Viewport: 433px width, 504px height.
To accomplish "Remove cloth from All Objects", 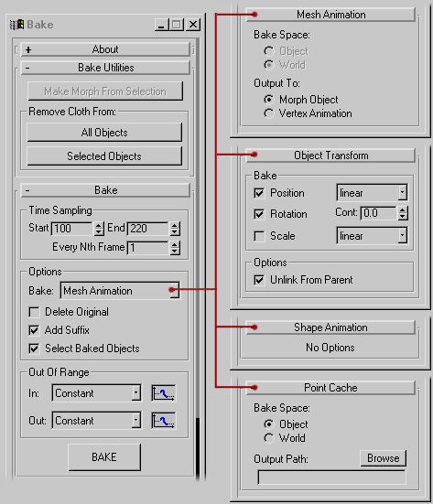I will (104, 132).
